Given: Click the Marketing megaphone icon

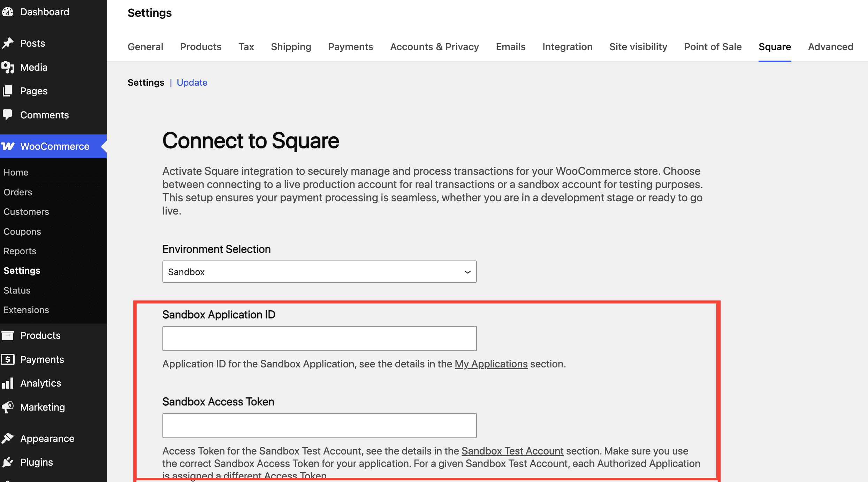Looking at the screenshot, I should point(8,407).
